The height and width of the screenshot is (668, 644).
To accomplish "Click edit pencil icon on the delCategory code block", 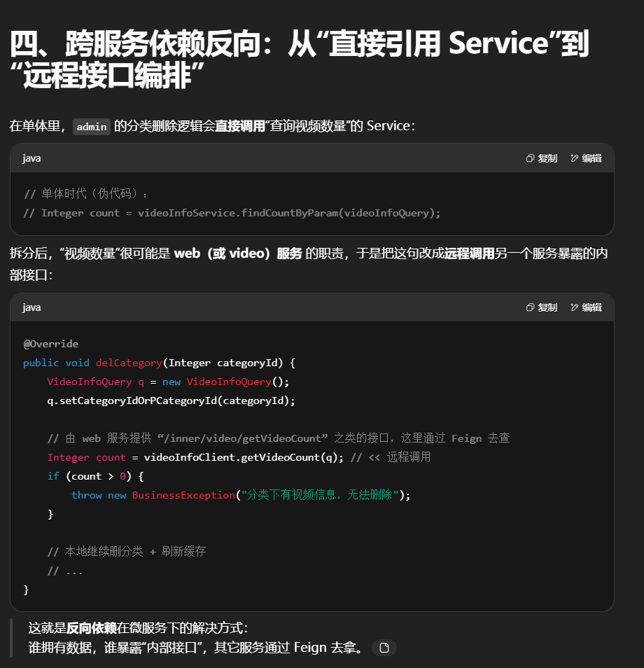I will [575, 307].
